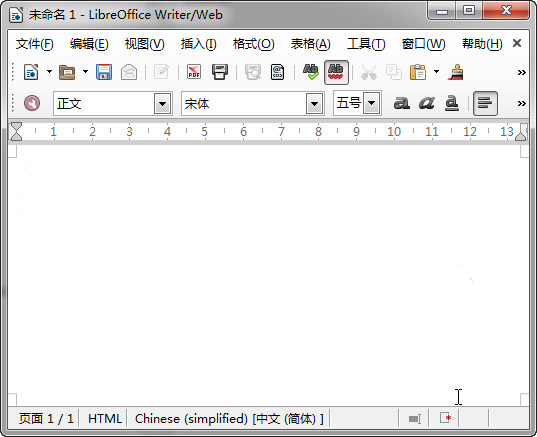Screen dimensions: 537x437
Task: Click the selection mode status icon
Action: (414, 419)
